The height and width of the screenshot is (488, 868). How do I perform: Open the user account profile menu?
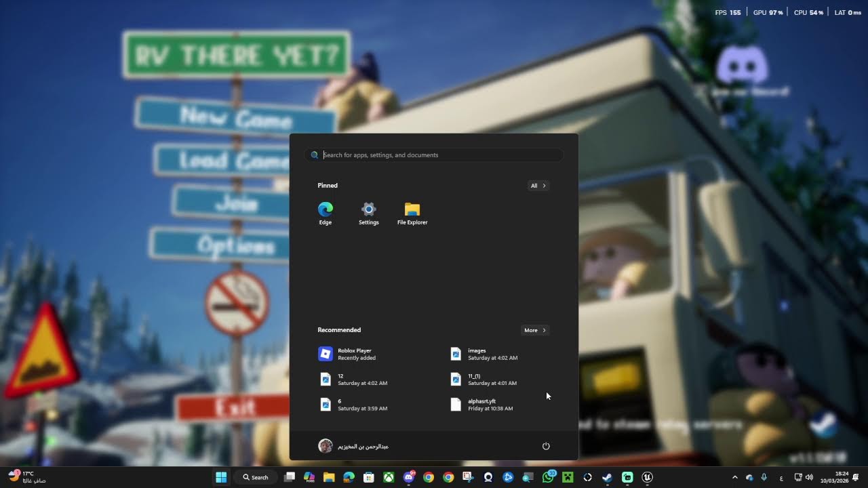point(353,446)
